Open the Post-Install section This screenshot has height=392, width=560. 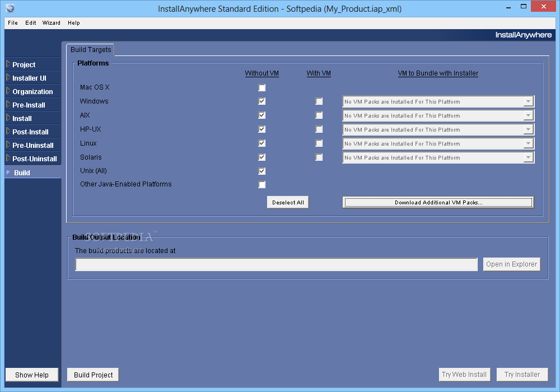tap(30, 132)
